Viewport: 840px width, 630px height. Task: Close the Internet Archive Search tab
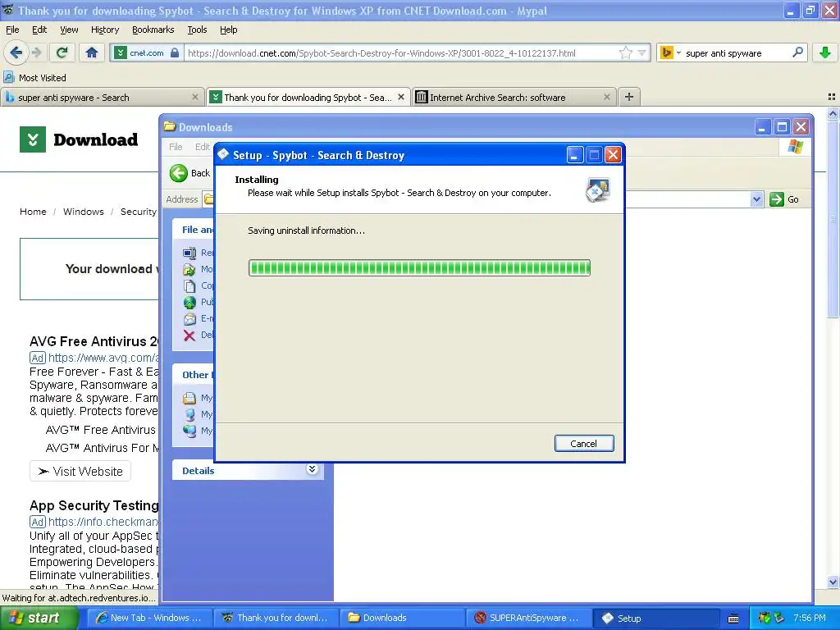[606, 97]
